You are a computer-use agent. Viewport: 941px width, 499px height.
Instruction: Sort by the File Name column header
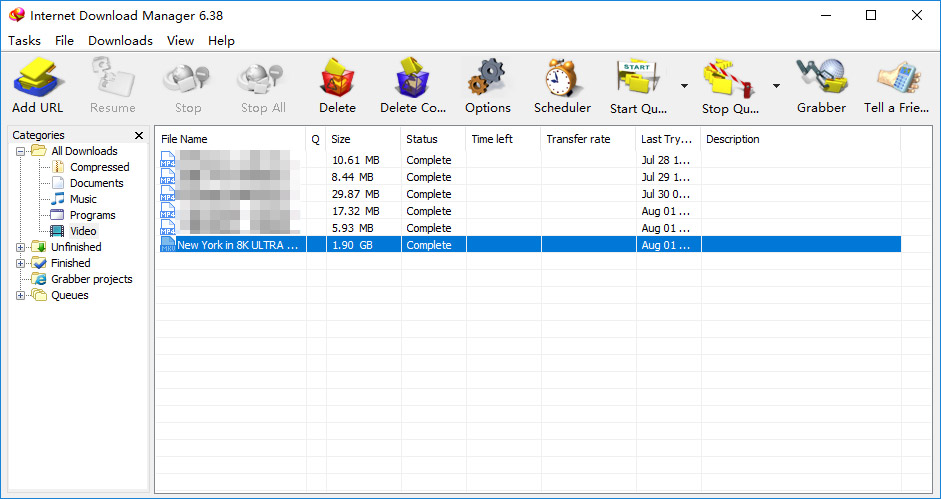(x=230, y=139)
